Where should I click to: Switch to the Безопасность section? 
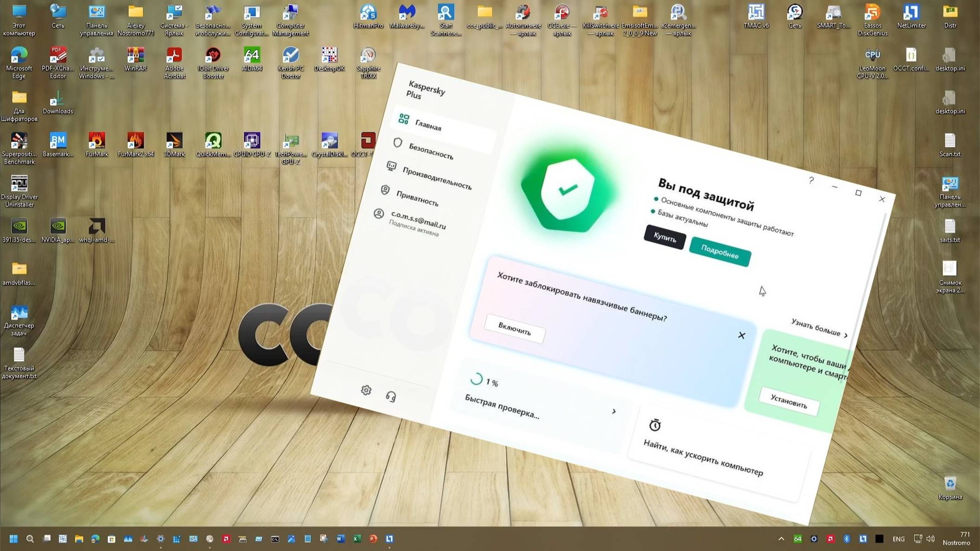click(x=431, y=151)
